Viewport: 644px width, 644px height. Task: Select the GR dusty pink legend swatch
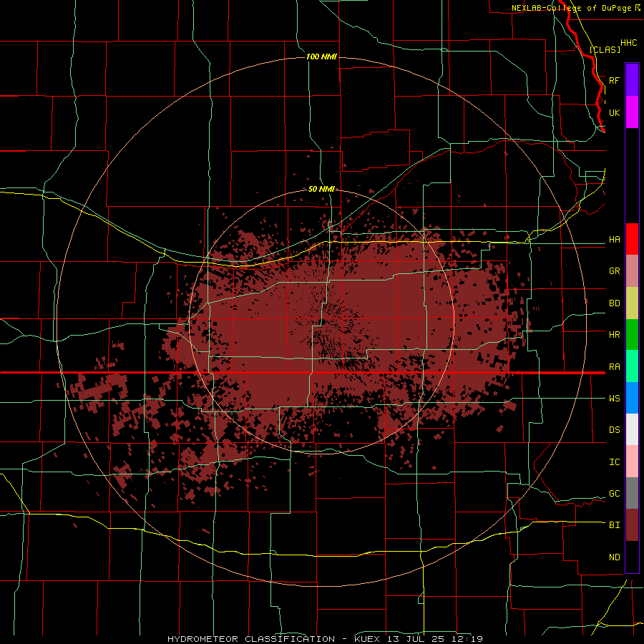point(632,271)
